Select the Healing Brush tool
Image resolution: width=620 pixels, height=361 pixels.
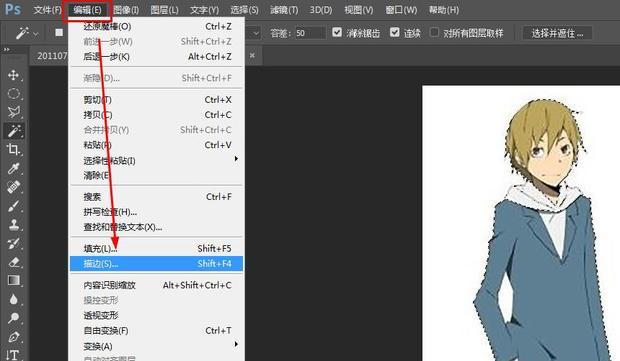coord(14,187)
